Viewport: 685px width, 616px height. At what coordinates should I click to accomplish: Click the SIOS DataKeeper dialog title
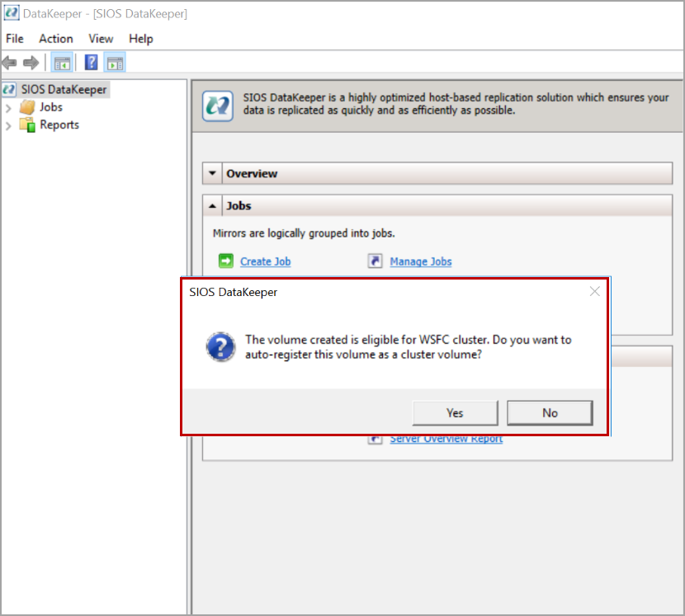click(234, 292)
